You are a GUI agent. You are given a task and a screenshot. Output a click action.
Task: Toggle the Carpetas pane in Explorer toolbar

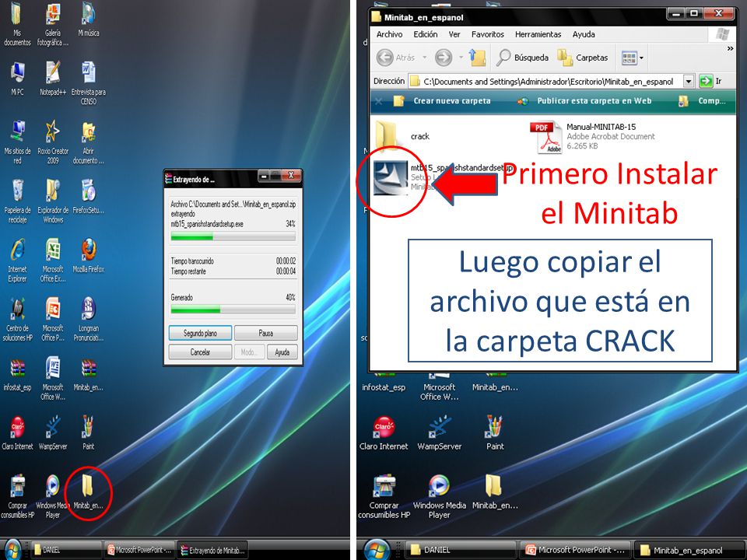tap(583, 58)
